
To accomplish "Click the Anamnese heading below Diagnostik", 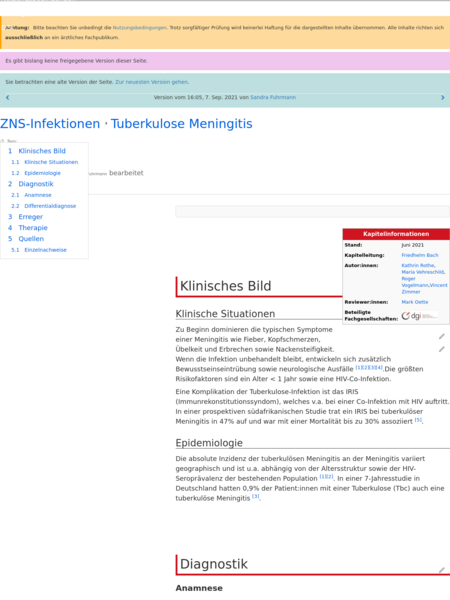I will pyautogui.click(x=199, y=588).
